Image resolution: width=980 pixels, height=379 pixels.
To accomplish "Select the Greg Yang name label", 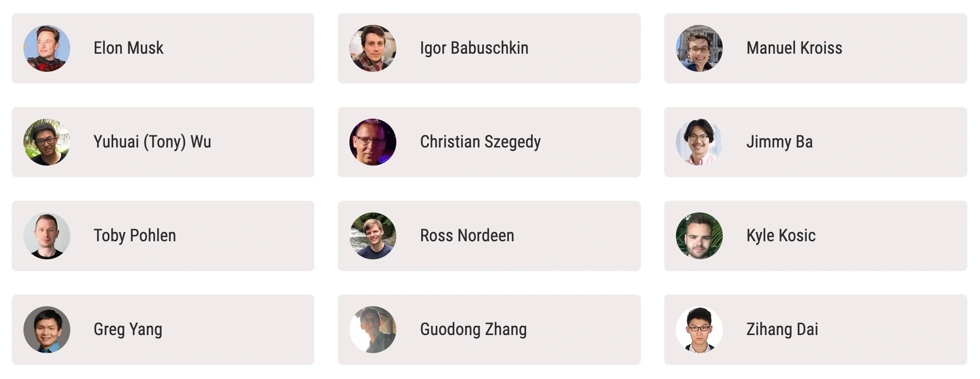I will [x=128, y=330].
